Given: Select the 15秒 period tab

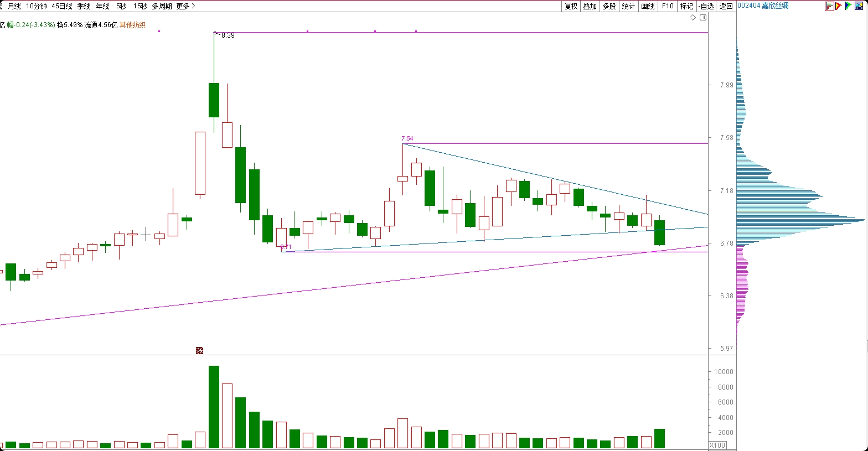Looking at the screenshot, I should coord(140,6).
